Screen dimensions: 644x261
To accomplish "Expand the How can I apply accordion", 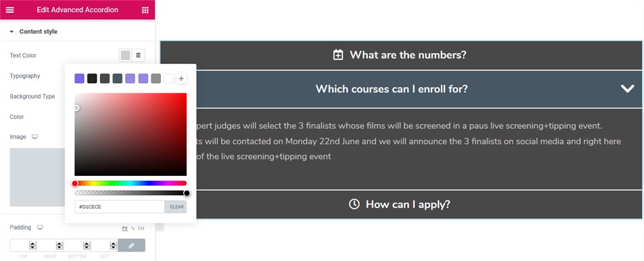I will [401, 204].
